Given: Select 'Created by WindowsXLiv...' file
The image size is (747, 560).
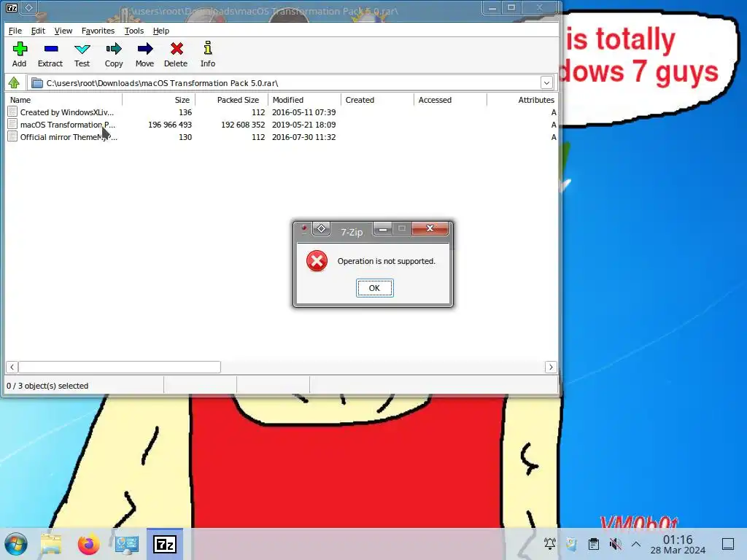Looking at the screenshot, I should [66, 112].
